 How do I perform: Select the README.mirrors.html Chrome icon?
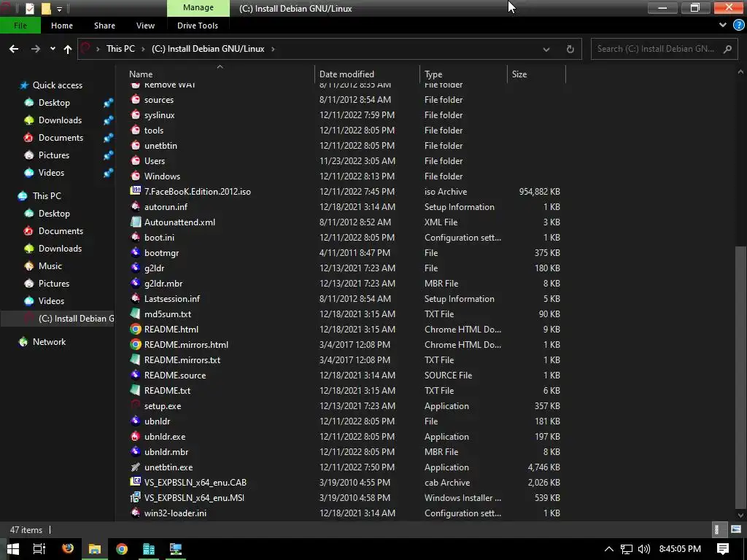136,344
